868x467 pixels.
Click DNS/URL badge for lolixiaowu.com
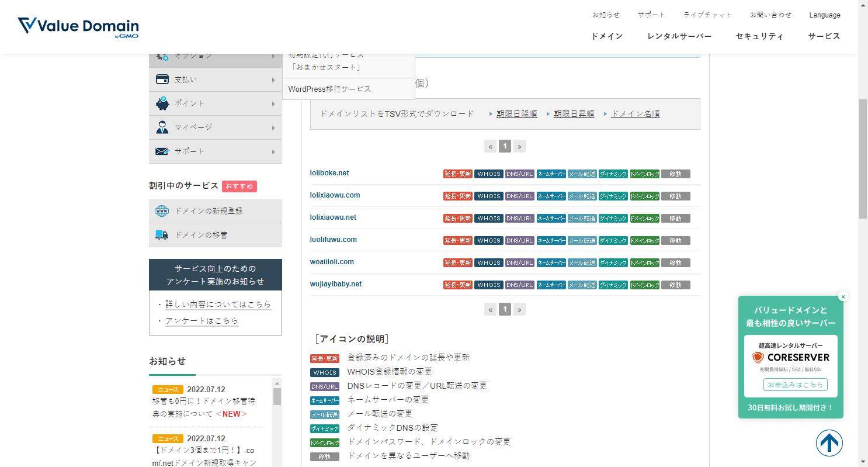click(x=519, y=196)
